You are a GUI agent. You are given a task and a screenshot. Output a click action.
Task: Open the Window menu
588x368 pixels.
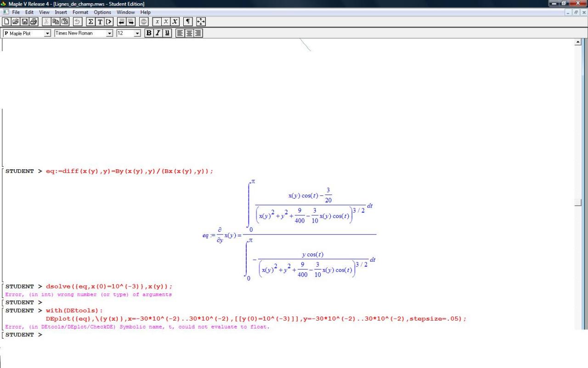126,12
